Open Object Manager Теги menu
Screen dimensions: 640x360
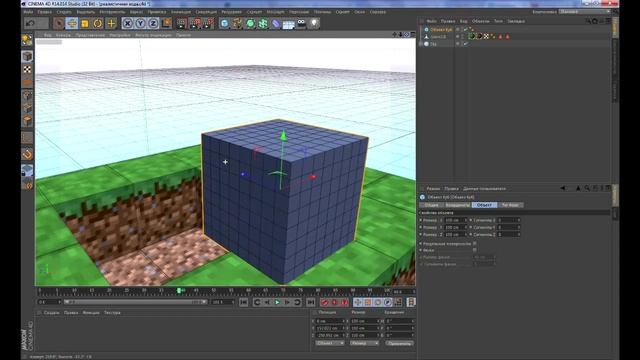[498, 21]
